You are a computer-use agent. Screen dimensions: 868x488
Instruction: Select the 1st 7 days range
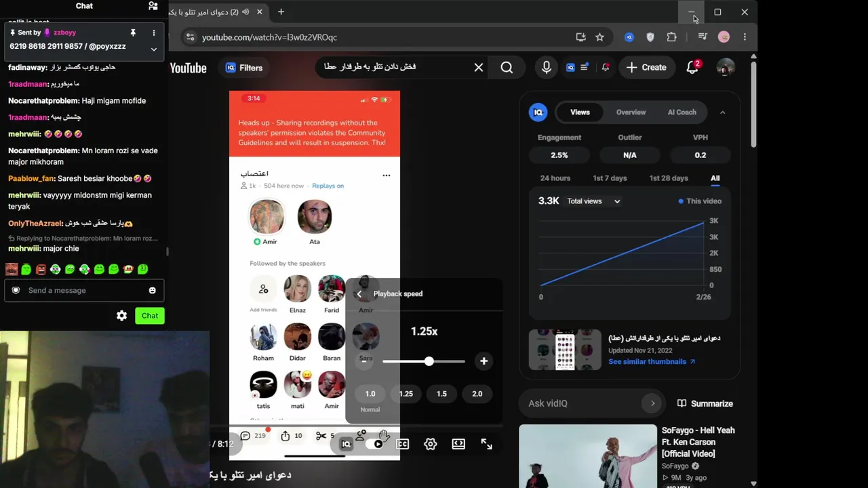pos(610,178)
